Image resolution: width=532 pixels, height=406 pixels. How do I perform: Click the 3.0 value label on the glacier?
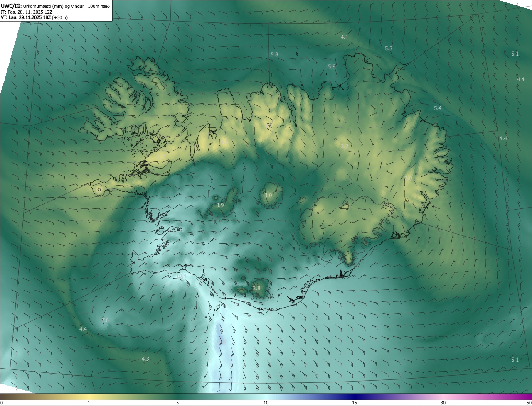[x=268, y=196]
